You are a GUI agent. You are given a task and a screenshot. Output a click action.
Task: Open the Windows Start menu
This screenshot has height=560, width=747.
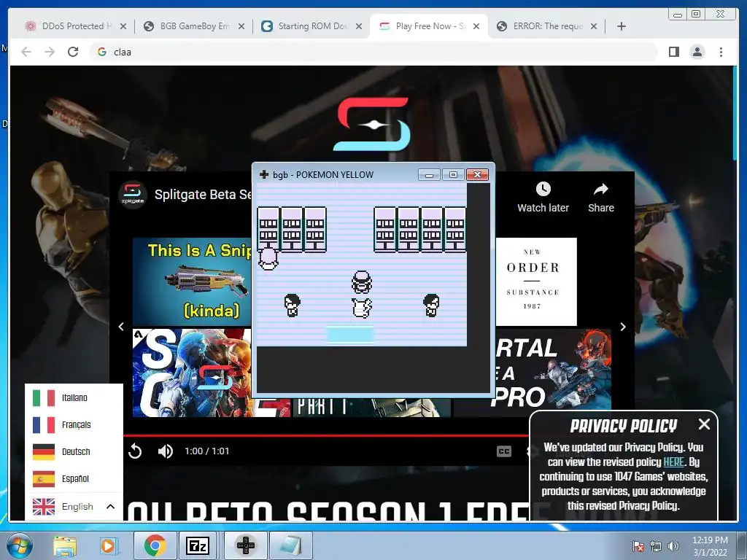point(20,545)
